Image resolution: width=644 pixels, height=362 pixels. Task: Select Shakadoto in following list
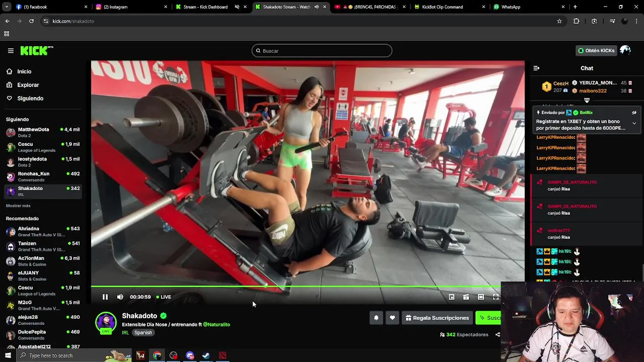pos(43,191)
